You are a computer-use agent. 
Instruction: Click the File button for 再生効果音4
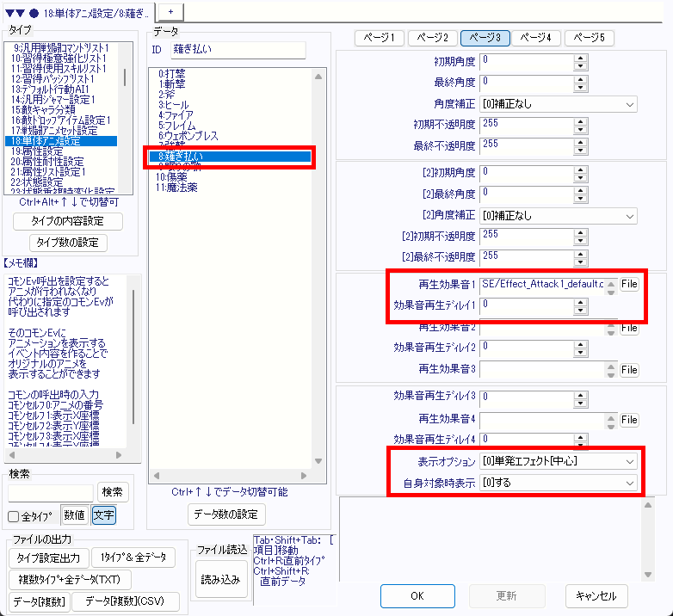coord(629,420)
